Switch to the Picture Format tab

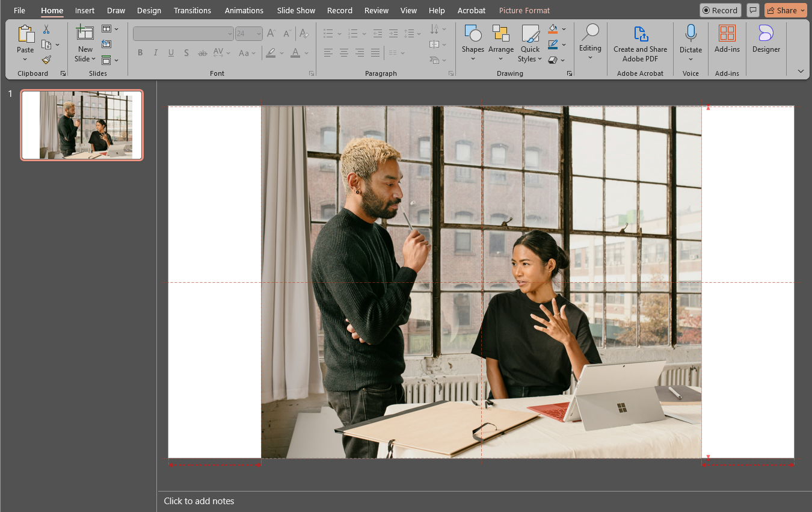[x=524, y=10]
